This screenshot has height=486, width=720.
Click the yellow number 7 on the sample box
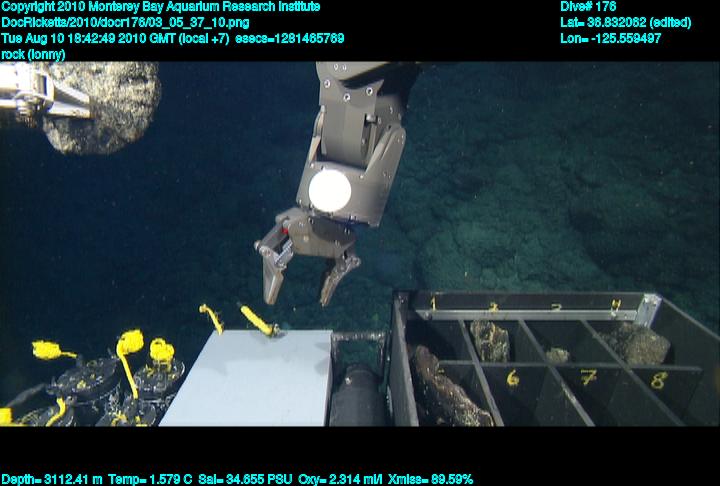(588, 377)
